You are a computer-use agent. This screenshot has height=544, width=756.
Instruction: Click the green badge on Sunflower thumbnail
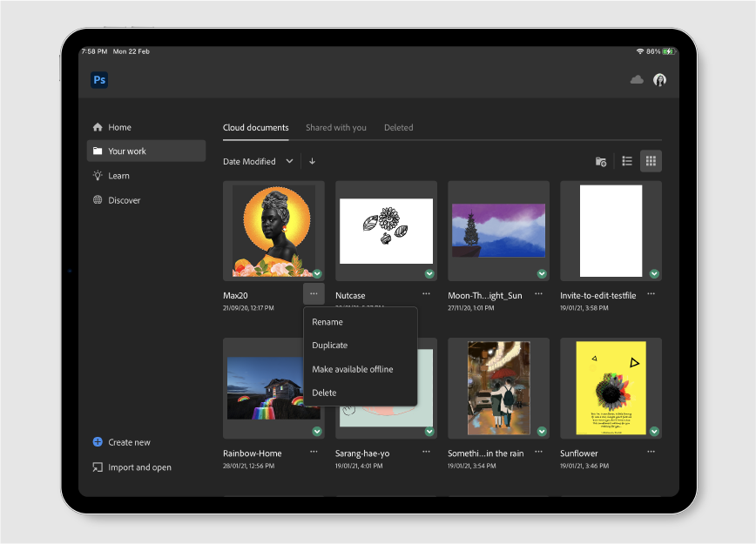(654, 431)
